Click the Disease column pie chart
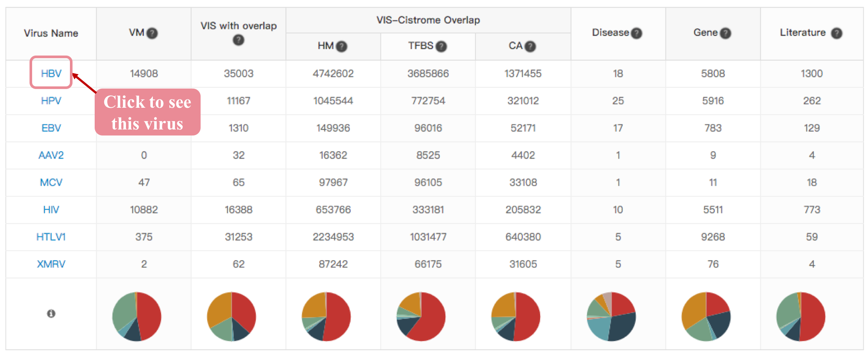 pos(611,317)
